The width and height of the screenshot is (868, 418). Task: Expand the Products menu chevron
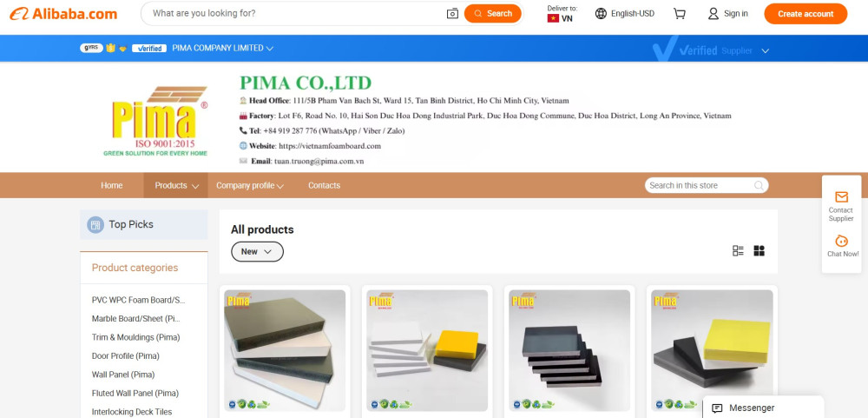[194, 186]
